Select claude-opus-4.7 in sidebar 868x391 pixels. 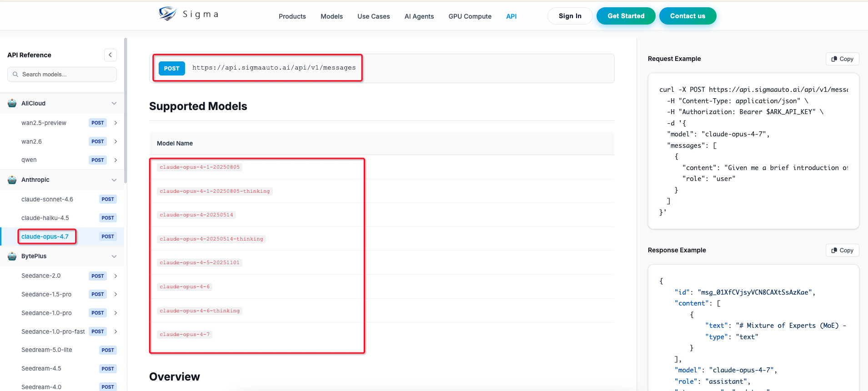[45, 236]
